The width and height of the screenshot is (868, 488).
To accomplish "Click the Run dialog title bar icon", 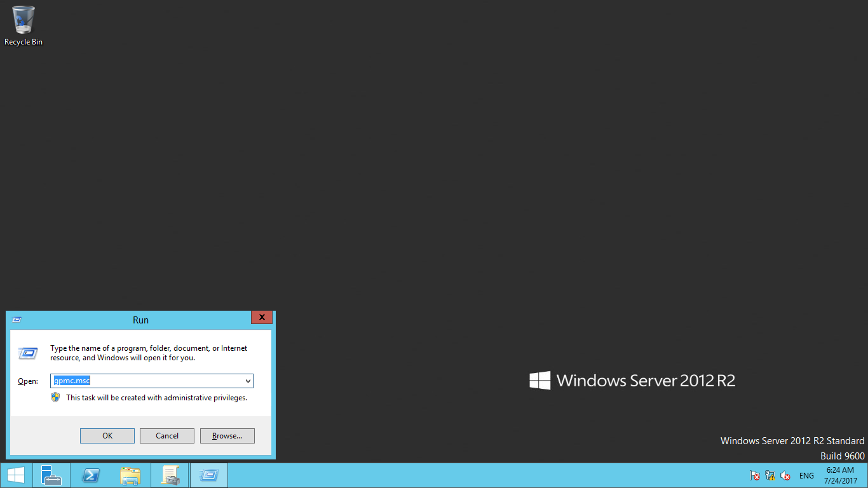I will point(15,320).
